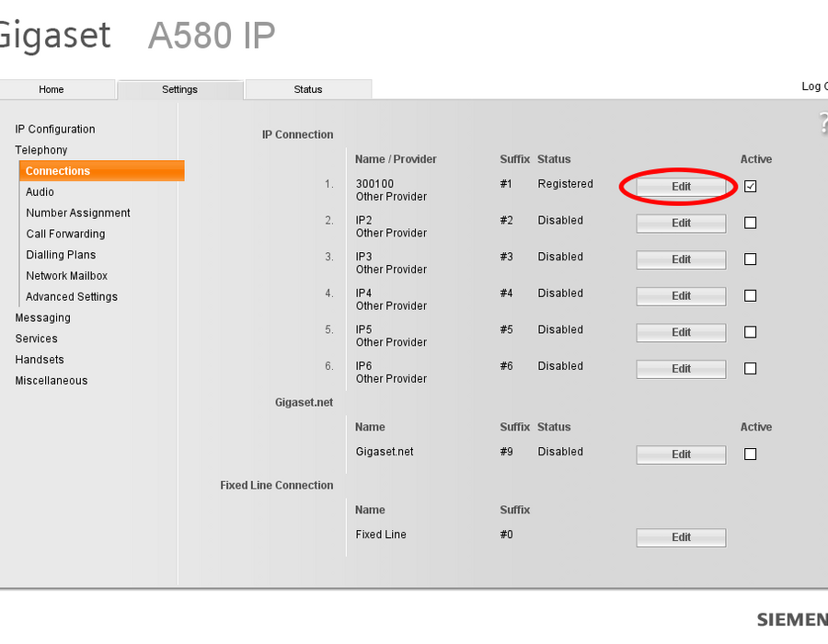This screenshot has height=644, width=828.
Task: Edit the 300100 connection
Action: click(681, 187)
